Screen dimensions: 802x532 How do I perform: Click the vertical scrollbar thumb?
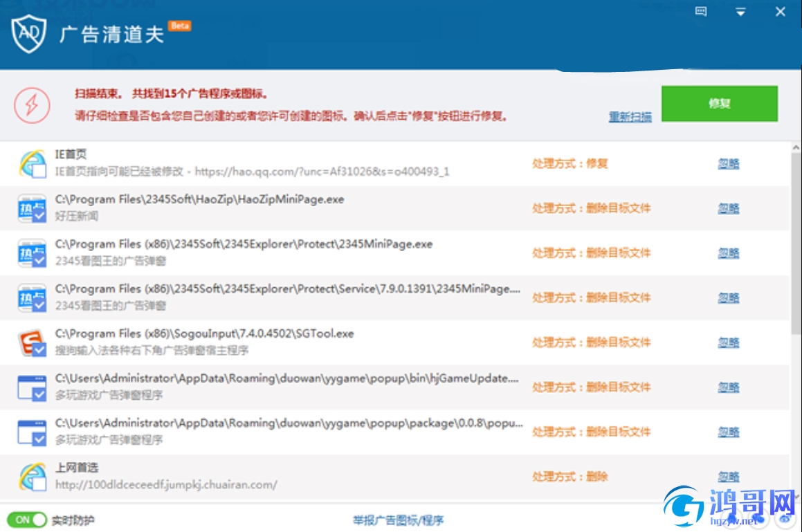point(796,243)
